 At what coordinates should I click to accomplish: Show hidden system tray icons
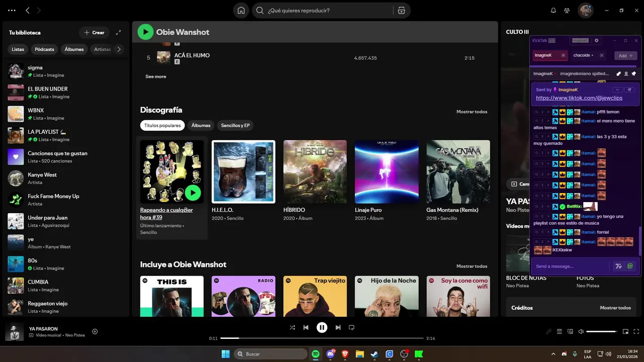click(553, 354)
